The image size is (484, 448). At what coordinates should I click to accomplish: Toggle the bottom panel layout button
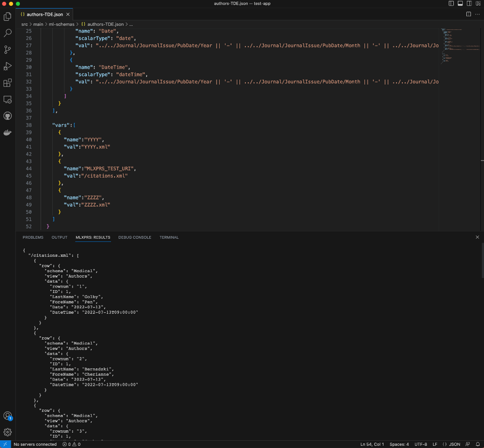pos(460,4)
